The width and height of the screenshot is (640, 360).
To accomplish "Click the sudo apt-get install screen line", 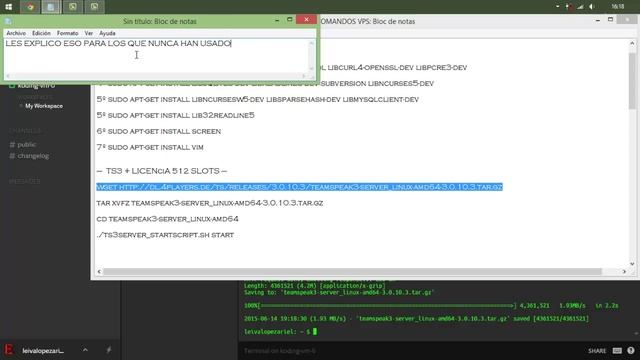I will pyautogui.click(x=159, y=131).
